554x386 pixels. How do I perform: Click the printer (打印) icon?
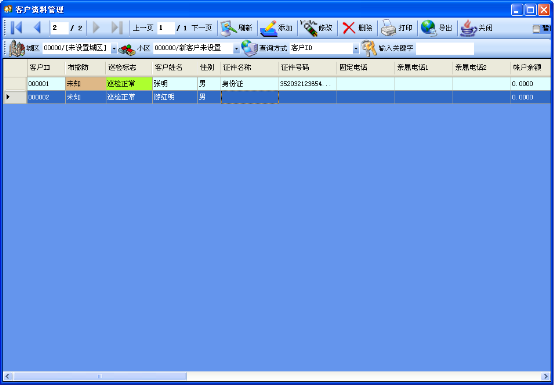389,28
